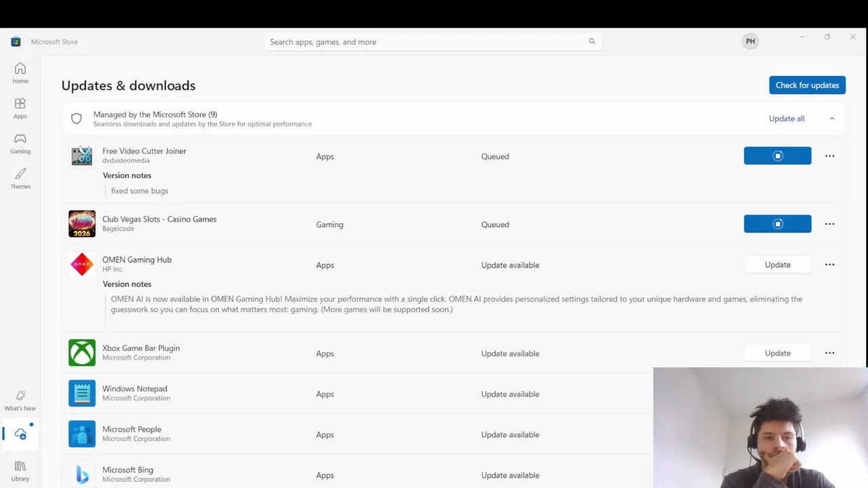Click the OMEN AI version notes paragraph
Image resolution: width=868 pixels, height=488 pixels.
(456, 304)
